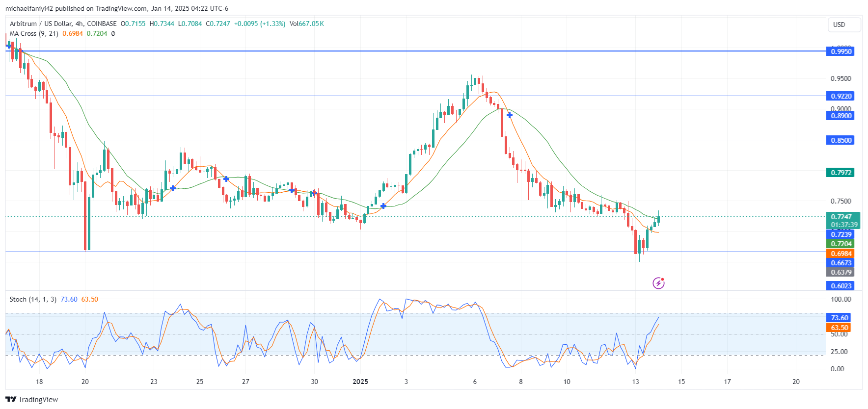Click the date label 30 on time axis
Viewport: 868px width, 409px height.
tap(314, 382)
